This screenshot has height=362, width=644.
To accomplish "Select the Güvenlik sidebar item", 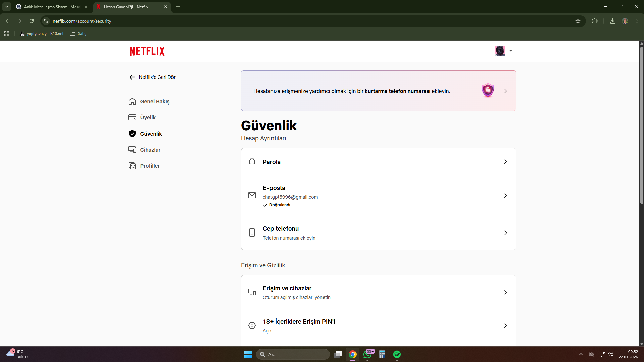I will [x=151, y=134].
